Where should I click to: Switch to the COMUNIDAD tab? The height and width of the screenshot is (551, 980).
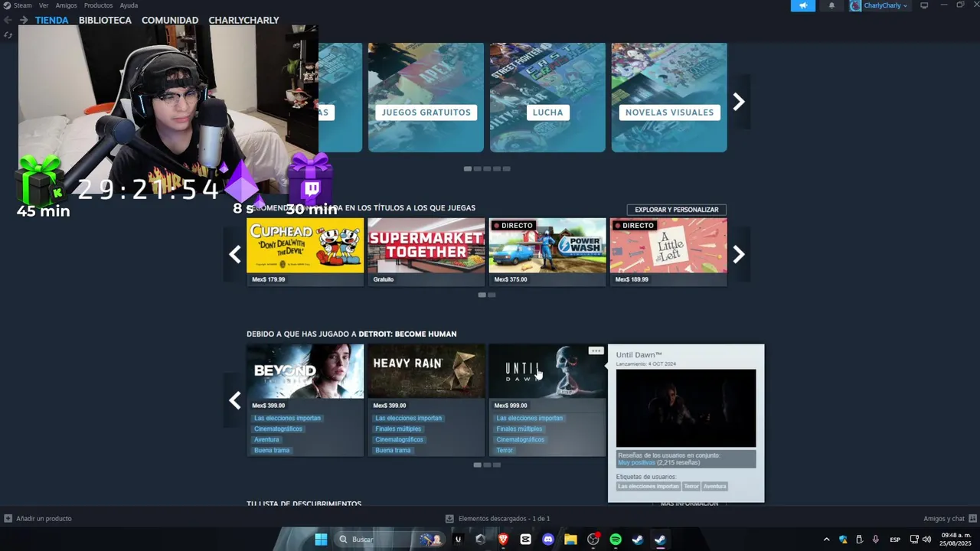(170, 20)
